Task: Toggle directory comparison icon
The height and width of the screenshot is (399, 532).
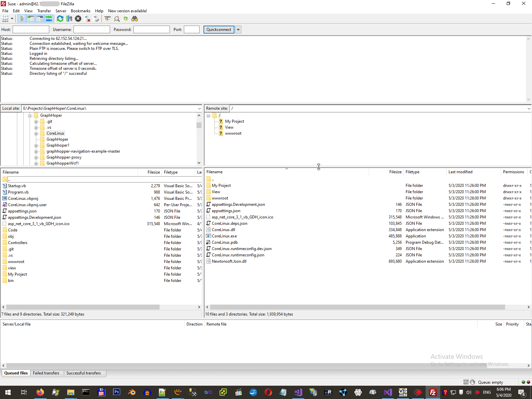Action: [x=117, y=19]
